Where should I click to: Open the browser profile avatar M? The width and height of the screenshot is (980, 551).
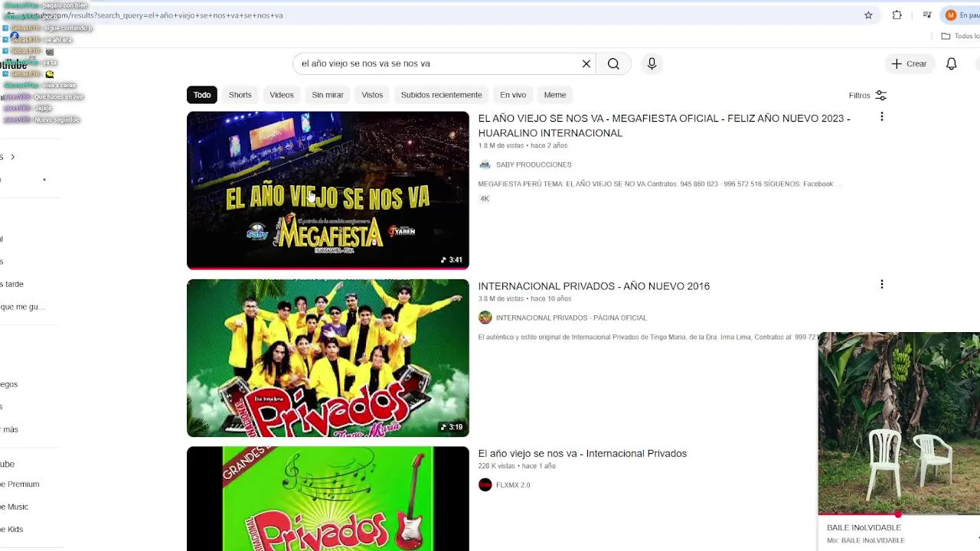coord(950,15)
